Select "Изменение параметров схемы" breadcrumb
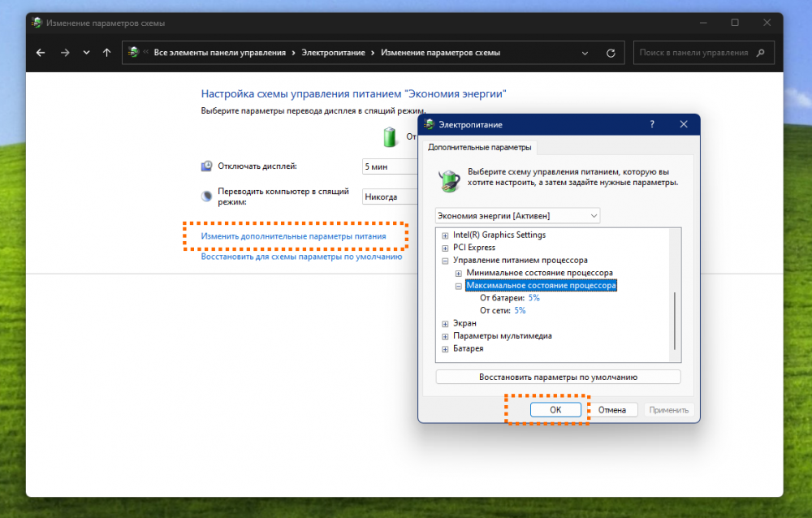 440,53
